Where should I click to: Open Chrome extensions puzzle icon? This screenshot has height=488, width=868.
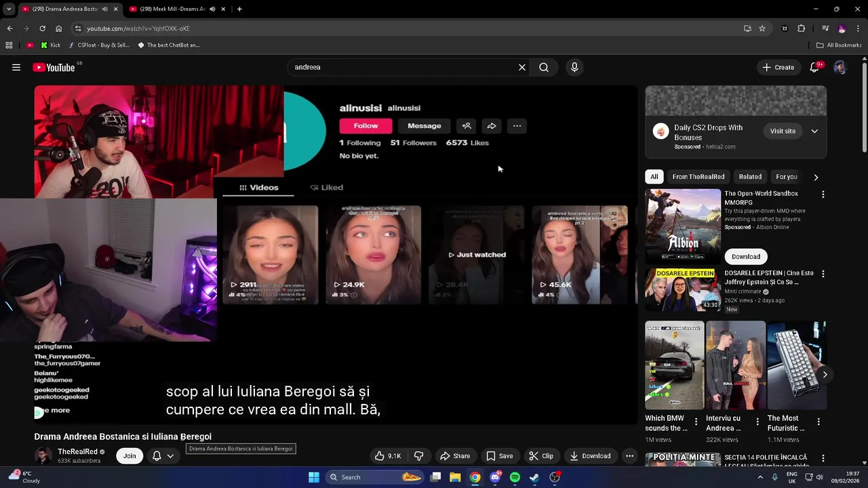tap(801, 28)
